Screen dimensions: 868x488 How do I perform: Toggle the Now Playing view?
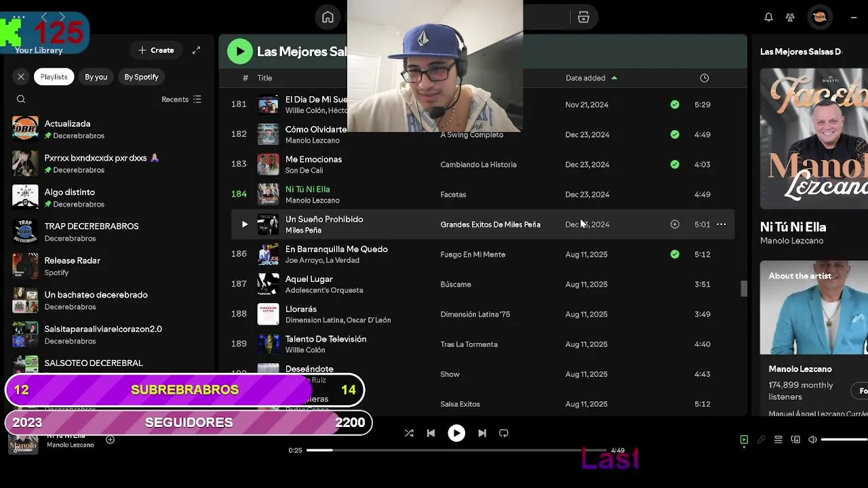744,440
